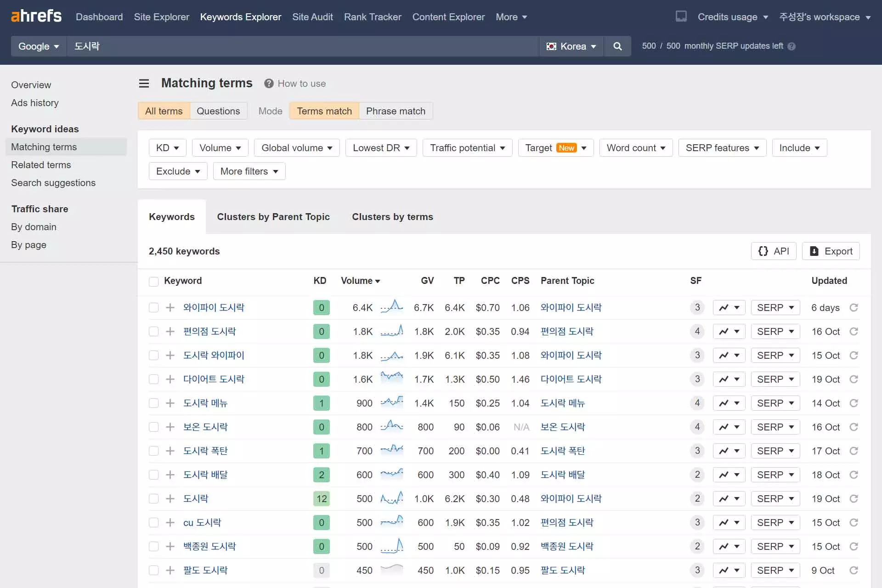
Task: Click the SERP updates help question icon
Action: (x=792, y=46)
